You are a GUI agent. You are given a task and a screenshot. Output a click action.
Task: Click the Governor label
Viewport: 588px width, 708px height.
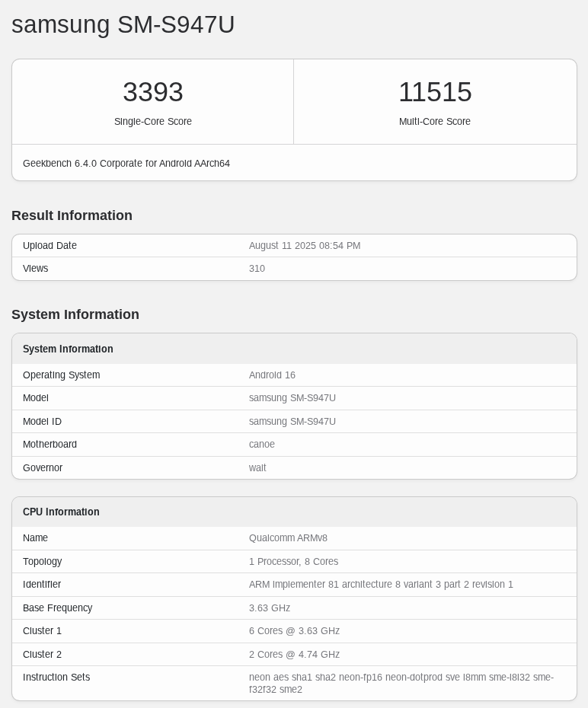coord(43,467)
